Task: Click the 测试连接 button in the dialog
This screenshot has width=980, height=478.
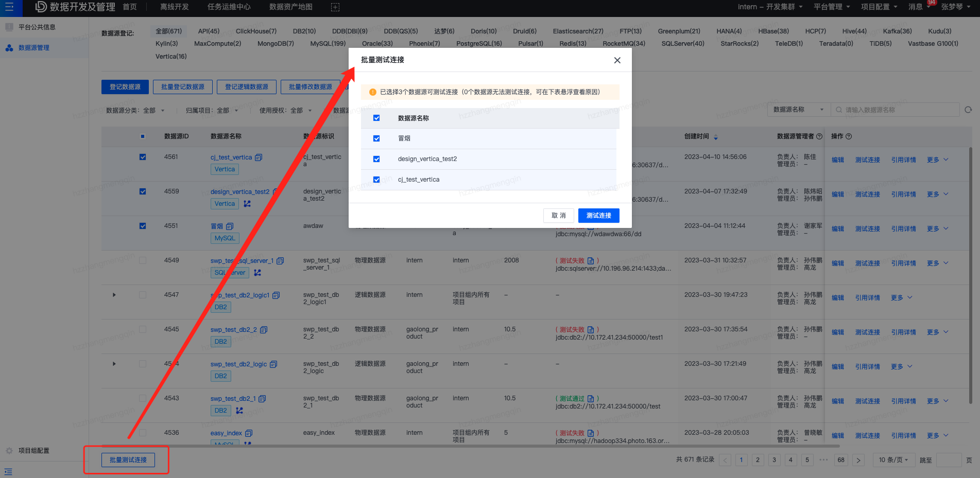Action: pyautogui.click(x=599, y=216)
